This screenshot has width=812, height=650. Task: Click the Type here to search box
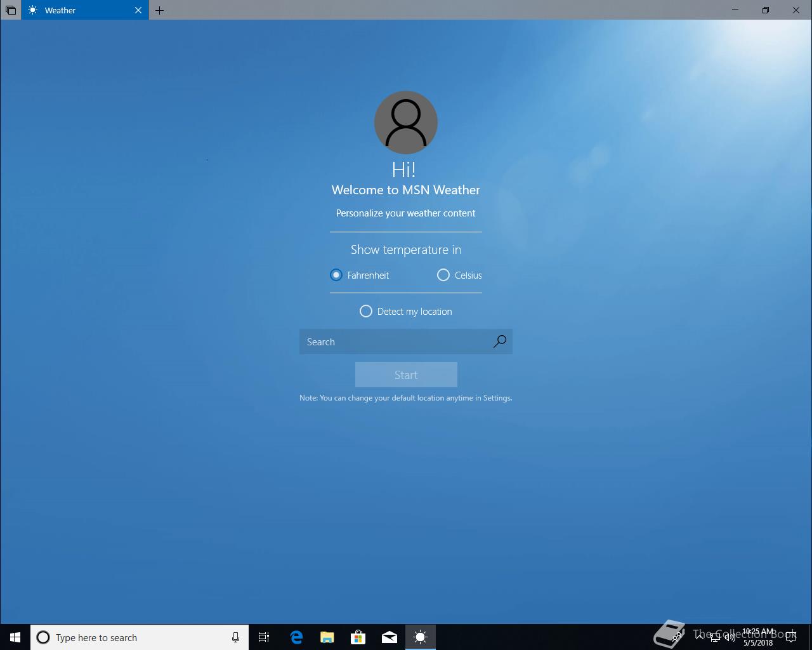(x=140, y=637)
